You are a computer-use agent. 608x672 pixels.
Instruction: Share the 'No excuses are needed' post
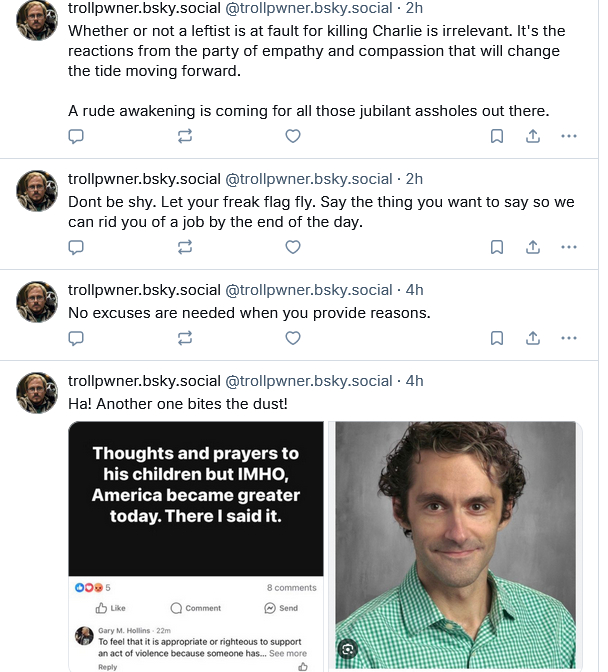(533, 338)
